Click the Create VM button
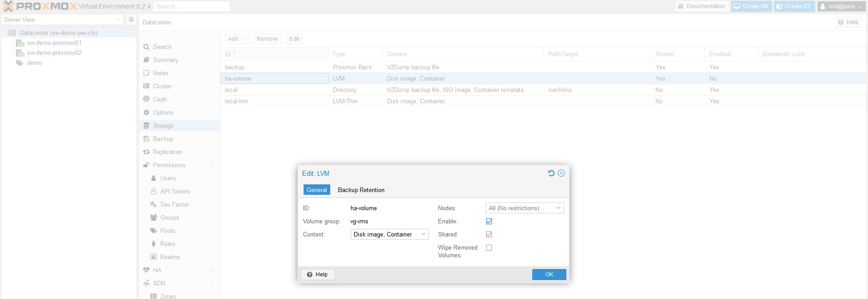This screenshot has width=868, height=299. pyautogui.click(x=751, y=6)
